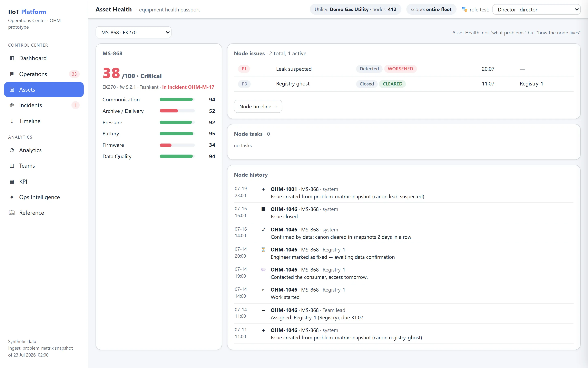Image resolution: width=588 pixels, height=368 pixels.
Task: Click the Data Quality health bar
Action: click(x=177, y=156)
